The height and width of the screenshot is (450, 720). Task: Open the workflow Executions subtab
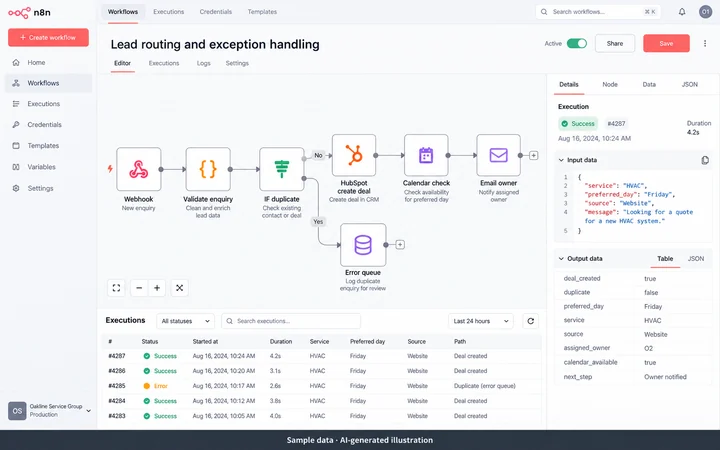[164, 63]
